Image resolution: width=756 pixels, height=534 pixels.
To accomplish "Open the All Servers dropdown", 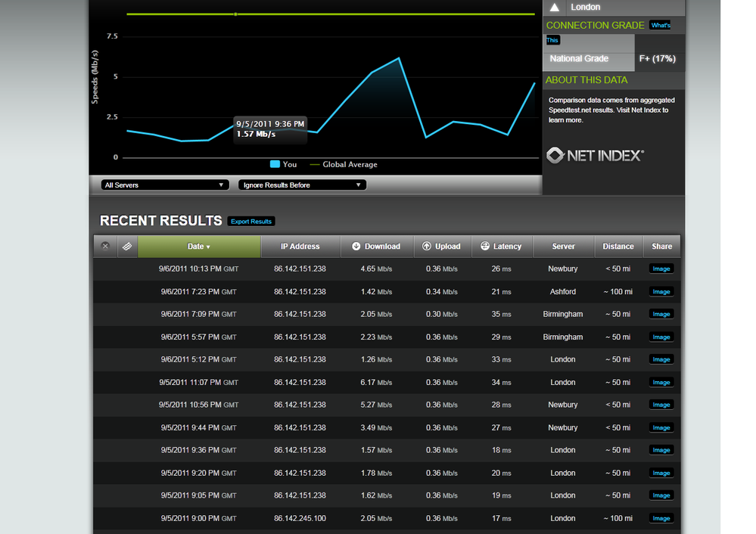I will pyautogui.click(x=164, y=184).
